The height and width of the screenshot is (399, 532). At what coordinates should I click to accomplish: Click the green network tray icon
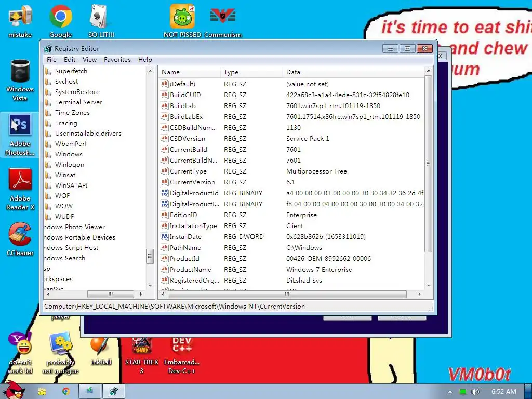tap(463, 392)
